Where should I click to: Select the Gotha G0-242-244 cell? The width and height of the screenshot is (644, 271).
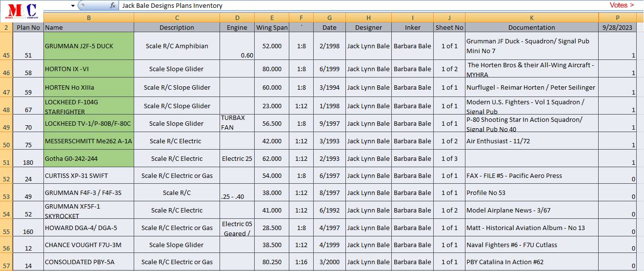89,158
